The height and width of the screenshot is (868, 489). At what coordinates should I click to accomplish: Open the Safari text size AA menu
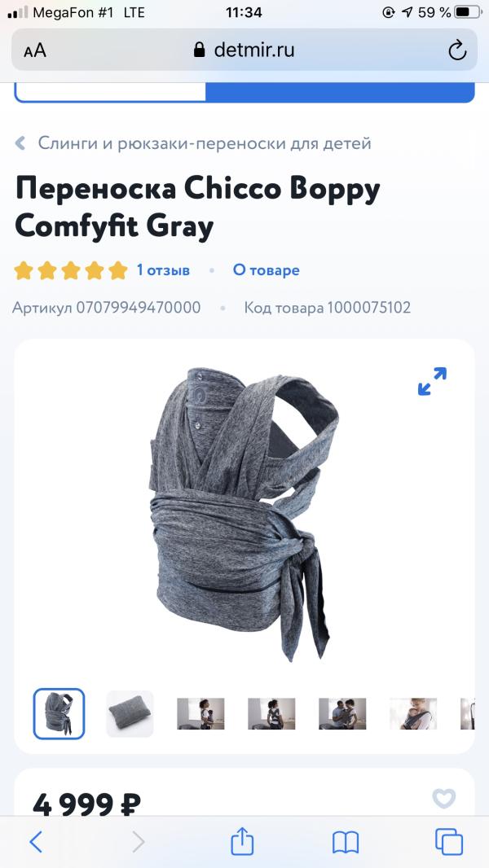[x=35, y=51]
